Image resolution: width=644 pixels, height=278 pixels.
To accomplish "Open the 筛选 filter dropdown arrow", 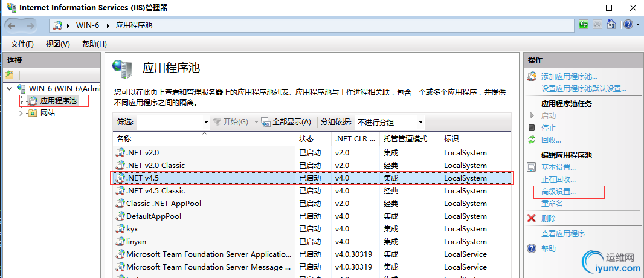I will point(206,122).
